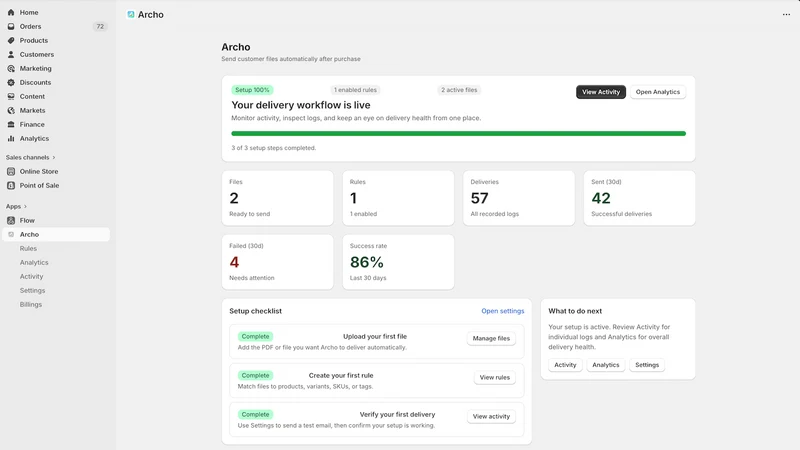Expand the Apps section chevron
The width and height of the screenshot is (800, 450).
point(25,207)
